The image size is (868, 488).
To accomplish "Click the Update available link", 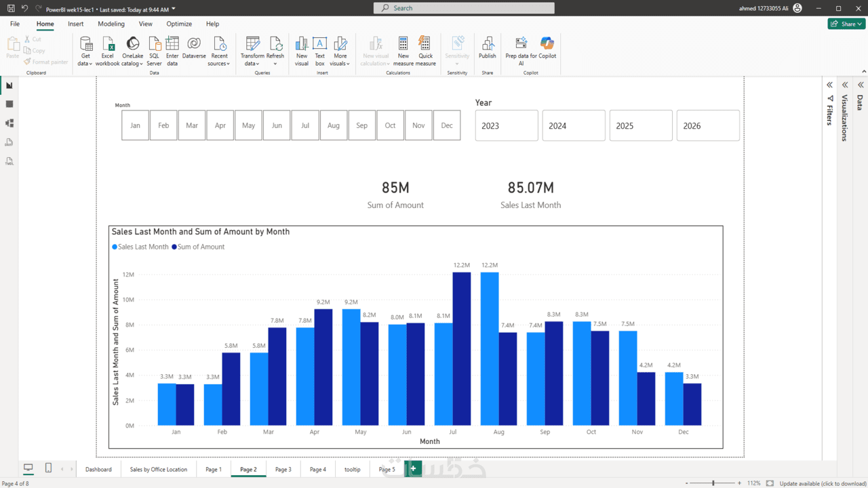I will 823,483.
